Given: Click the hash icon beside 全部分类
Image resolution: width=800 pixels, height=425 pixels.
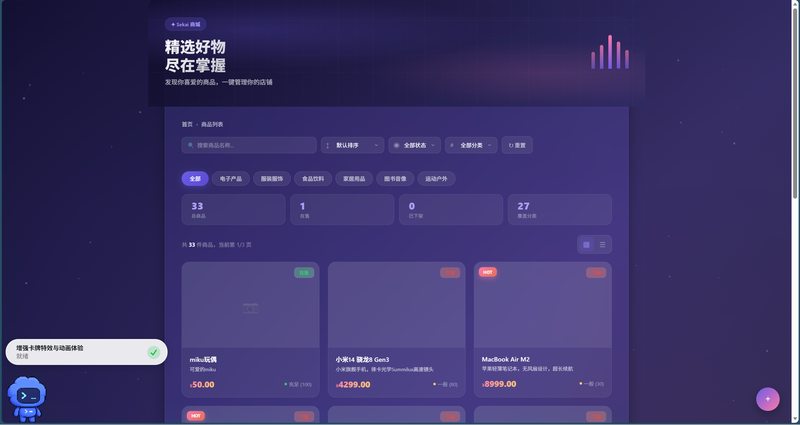Looking at the screenshot, I should tap(452, 145).
